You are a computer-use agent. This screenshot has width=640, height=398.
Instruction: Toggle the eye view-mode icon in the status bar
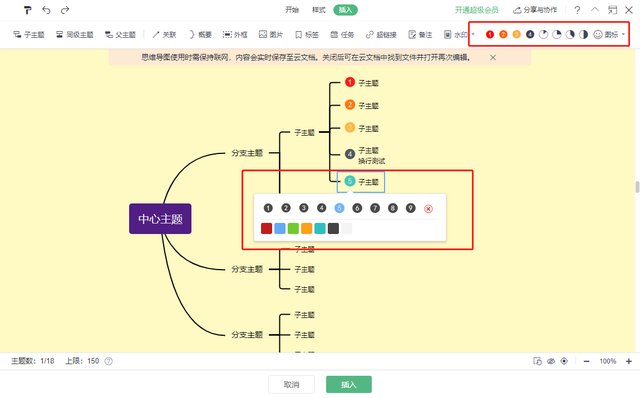(551, 361)
